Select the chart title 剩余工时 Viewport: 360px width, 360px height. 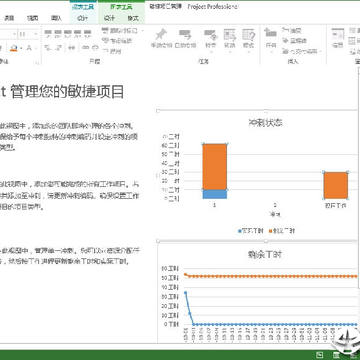click(x=265, y=255)
